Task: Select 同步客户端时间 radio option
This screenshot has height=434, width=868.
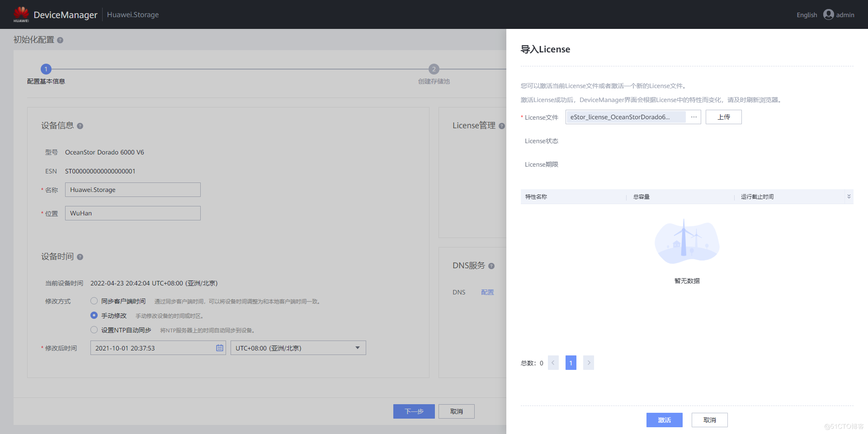Action: click(94, 301)
